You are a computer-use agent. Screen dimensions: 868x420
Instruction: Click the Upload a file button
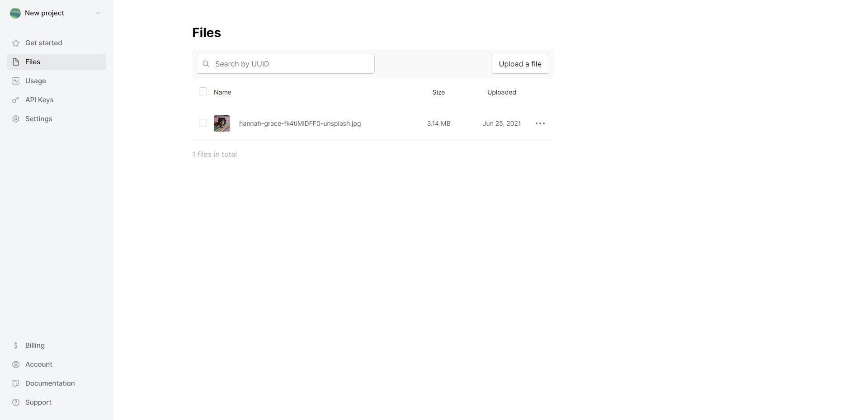[519, 64]
